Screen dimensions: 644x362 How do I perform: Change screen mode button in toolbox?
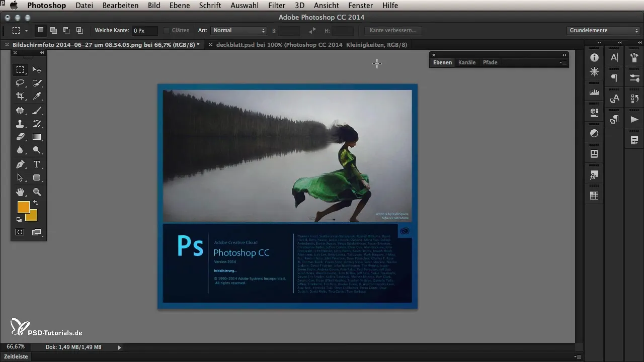click(x=37, y=232)
